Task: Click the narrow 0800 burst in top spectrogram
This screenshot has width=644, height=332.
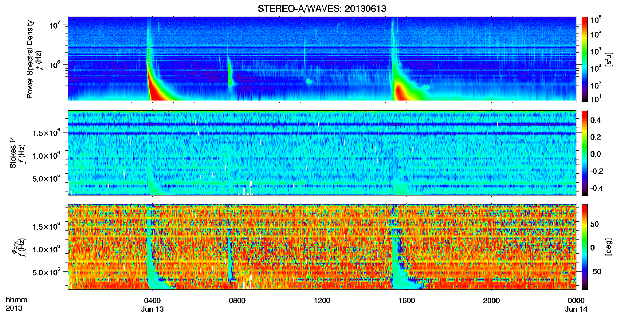Action: coord(230,71)
